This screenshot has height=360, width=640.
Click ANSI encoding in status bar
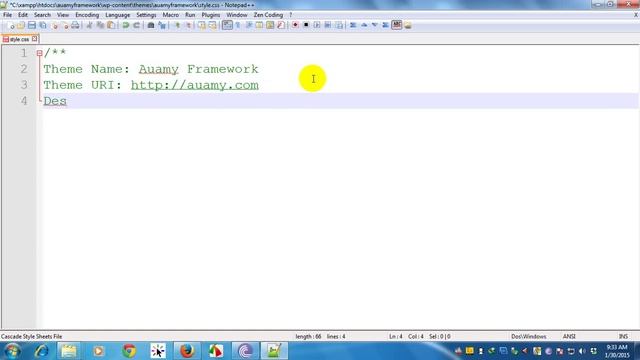click(x=569, y=336)
